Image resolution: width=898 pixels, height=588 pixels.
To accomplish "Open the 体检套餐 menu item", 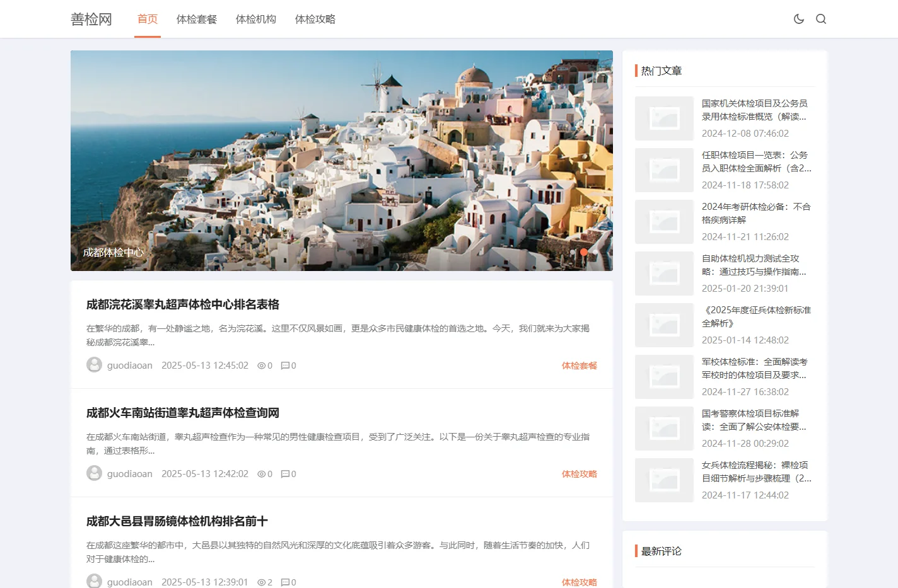I will [x=197, y=19].
